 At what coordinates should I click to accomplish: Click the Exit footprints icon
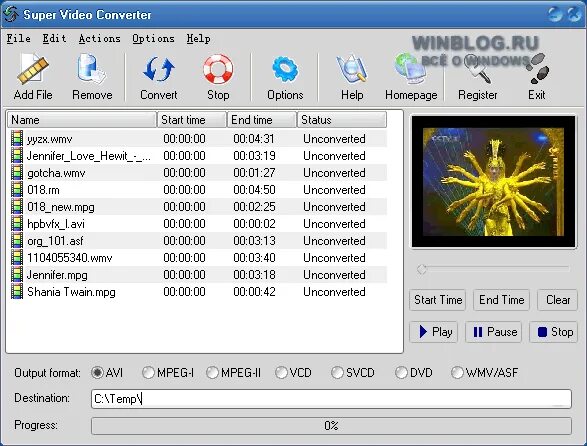tap(537, 69)
